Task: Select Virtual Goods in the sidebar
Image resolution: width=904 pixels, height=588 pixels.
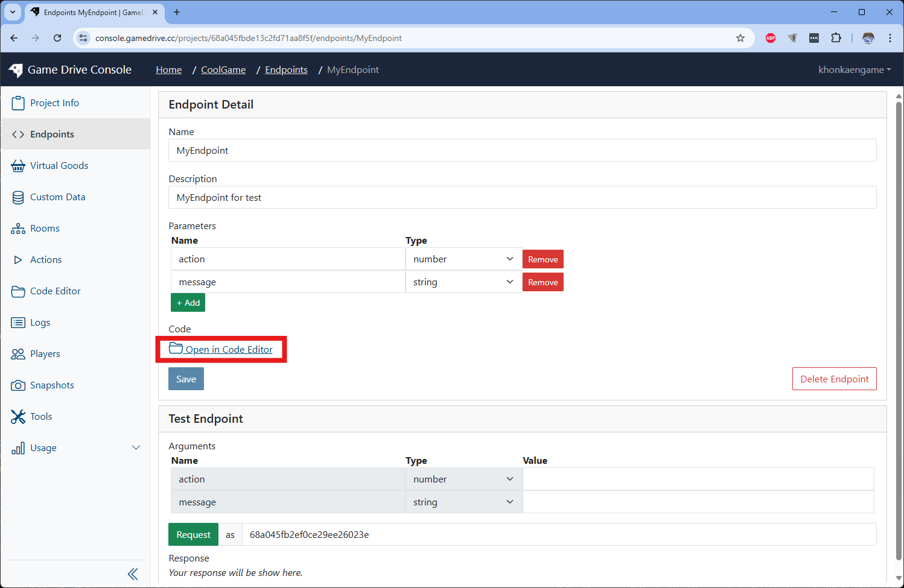Action: (59, 165)
